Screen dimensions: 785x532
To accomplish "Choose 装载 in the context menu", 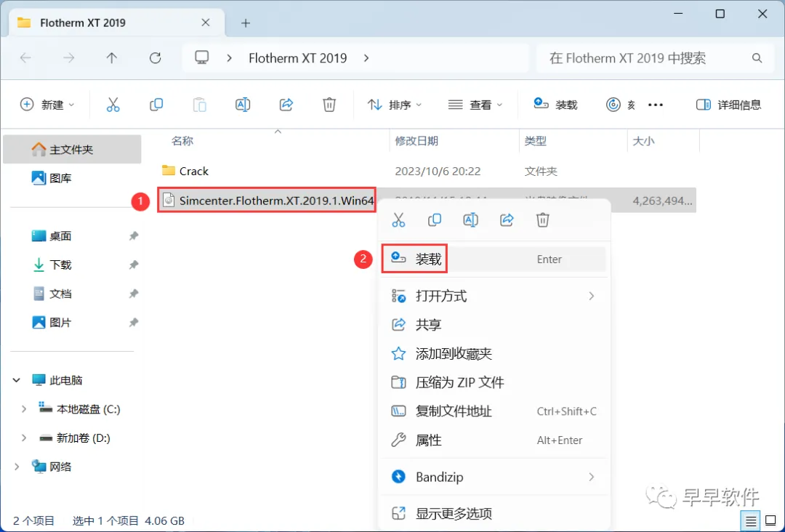I will 494,259.
